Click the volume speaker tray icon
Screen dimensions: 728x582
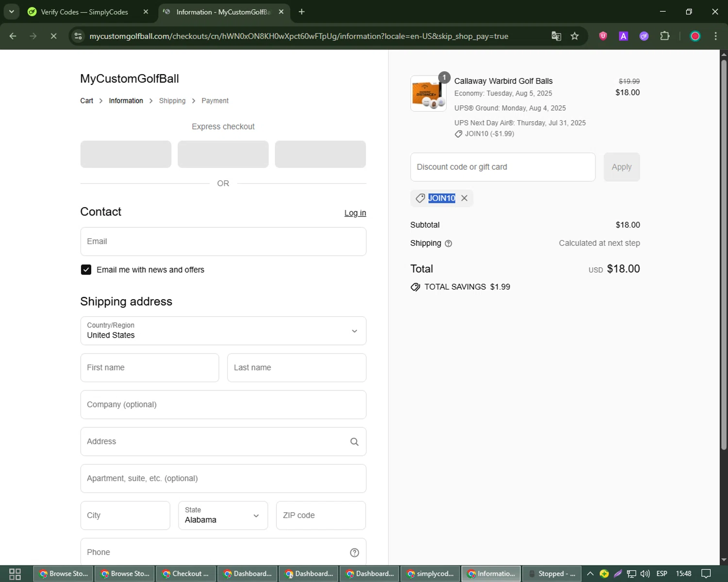pos(645,574)
